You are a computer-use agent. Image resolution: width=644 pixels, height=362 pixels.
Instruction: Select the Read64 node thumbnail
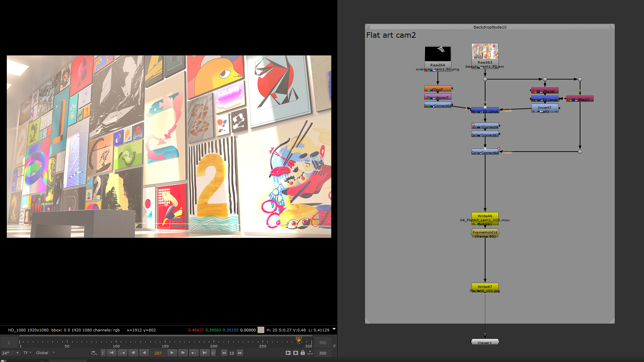(x=437, y=54)
